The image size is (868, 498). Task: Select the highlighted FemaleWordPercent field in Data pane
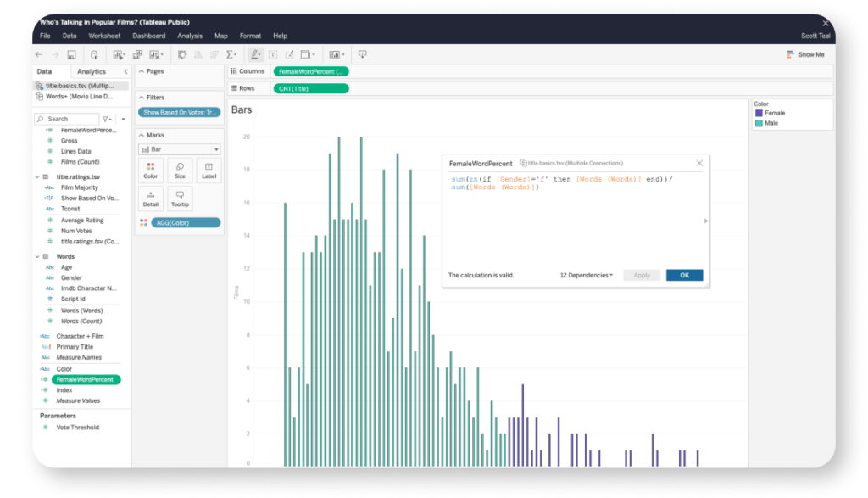click(86, 379)
